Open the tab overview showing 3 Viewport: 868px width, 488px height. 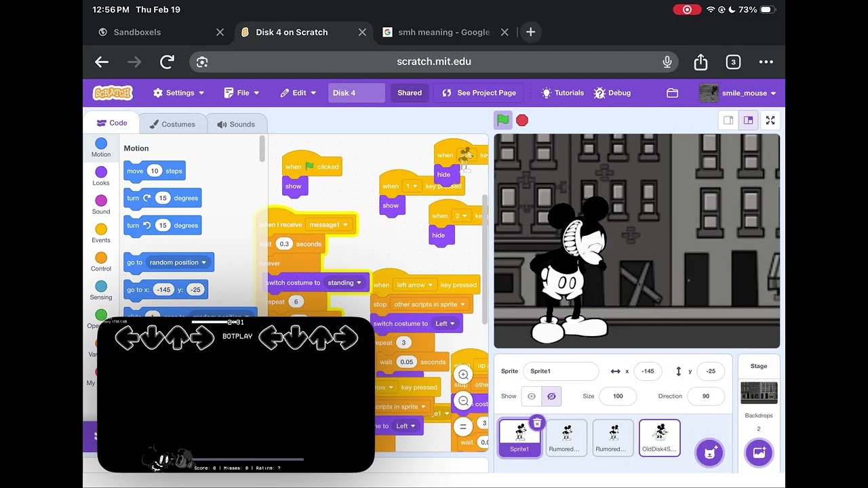coord(733,62)
